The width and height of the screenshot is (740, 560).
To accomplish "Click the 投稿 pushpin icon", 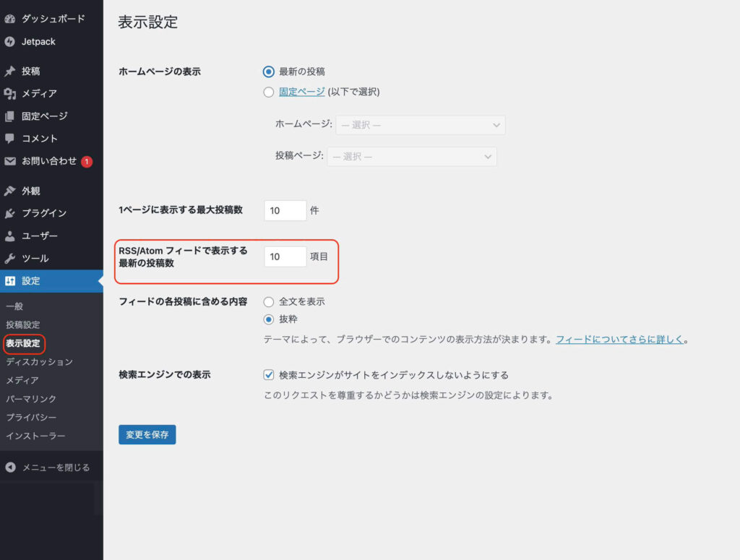I will (10, 72).
